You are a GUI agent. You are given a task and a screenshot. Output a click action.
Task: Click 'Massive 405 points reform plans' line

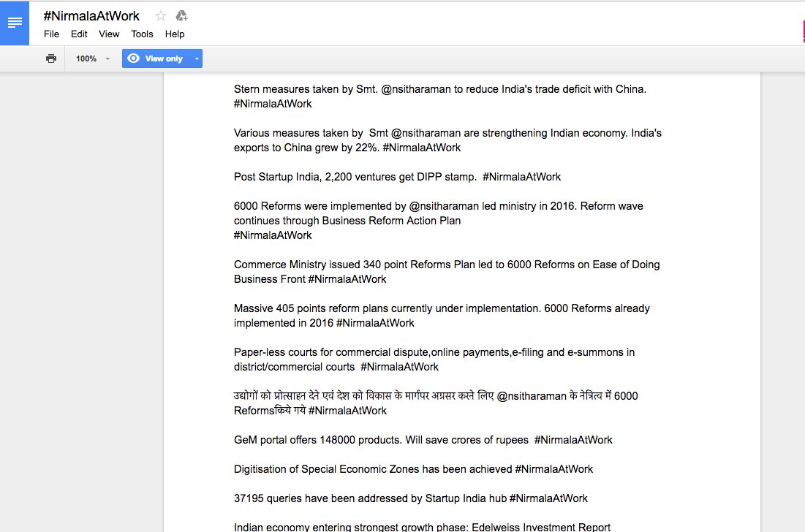442,308
